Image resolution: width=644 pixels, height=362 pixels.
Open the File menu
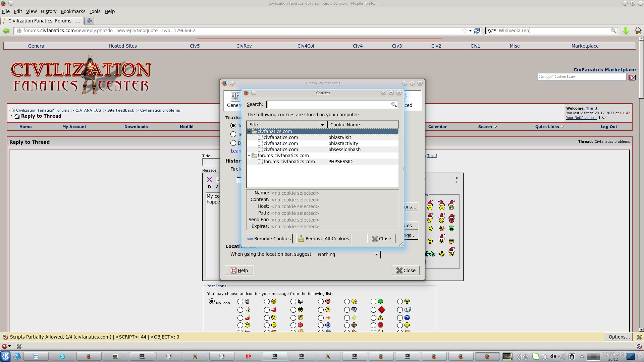point(6,11)
